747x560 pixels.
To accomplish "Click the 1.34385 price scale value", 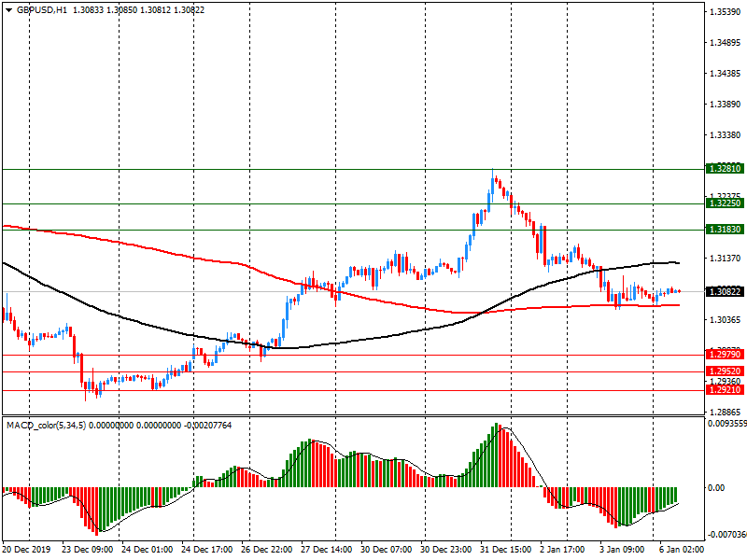I will coord(726,74).
